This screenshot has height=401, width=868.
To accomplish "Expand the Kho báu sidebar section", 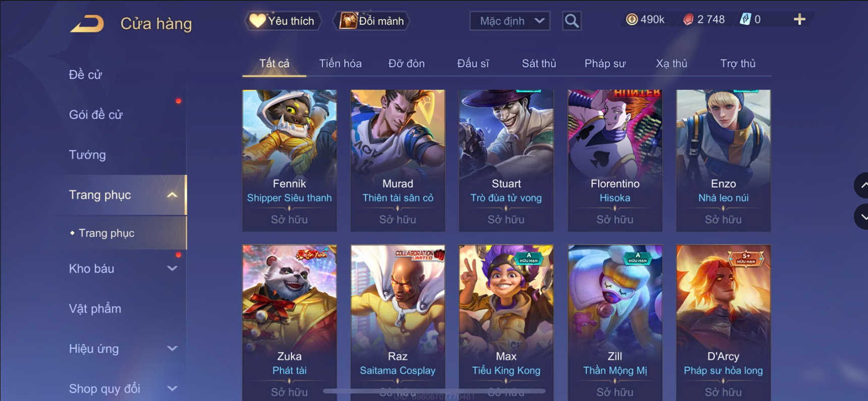I will point(172,269).
